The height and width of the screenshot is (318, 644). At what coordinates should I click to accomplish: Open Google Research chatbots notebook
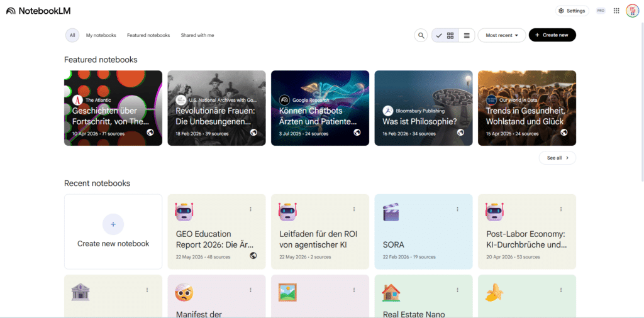pos(320,108)
